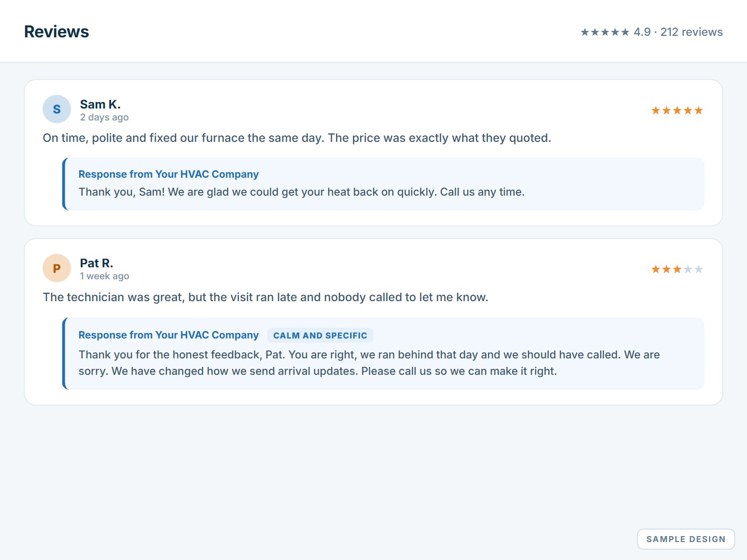The width and height of the screenshot is (747, 560).
Task: Select reviewer name Pat R.
Action: pyautogui.click(x=97, y=263)
